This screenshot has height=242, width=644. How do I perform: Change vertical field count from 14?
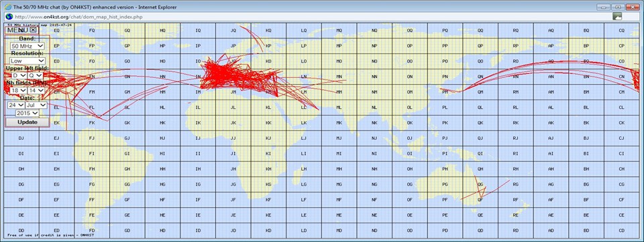coord(36,90)
